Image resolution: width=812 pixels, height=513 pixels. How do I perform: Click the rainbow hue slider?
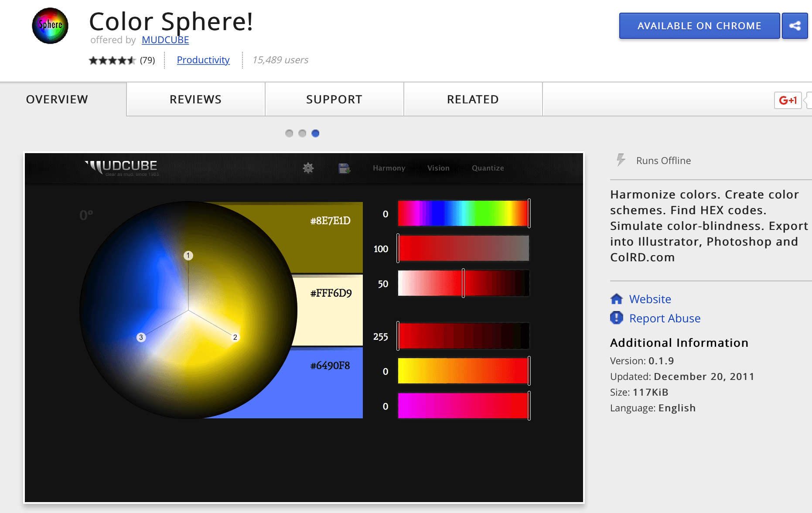(463, 213)
